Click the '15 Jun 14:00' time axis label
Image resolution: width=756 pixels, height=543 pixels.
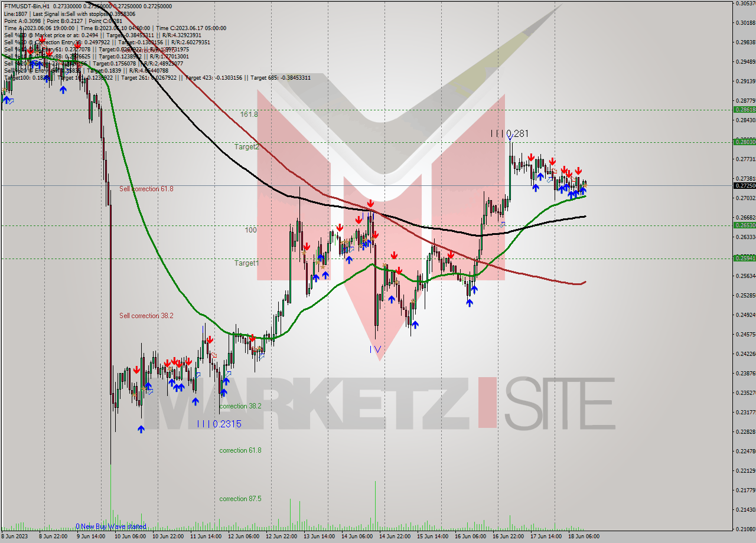pos(432,537)
